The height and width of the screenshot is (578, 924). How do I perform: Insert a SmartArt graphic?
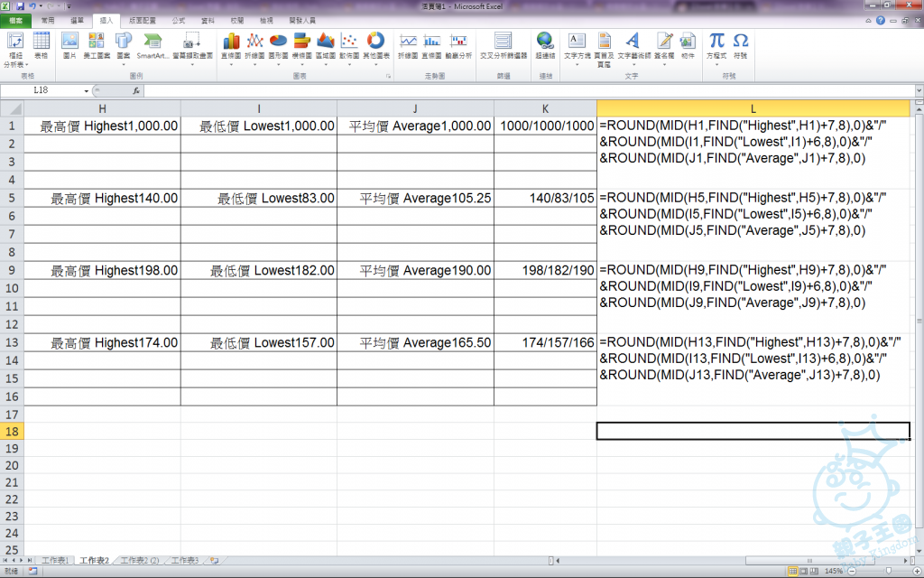point(152,45)
